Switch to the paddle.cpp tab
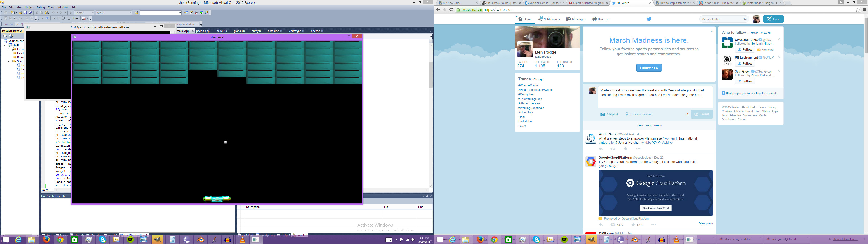Screen dimensions: 868x244 [203, 31]
